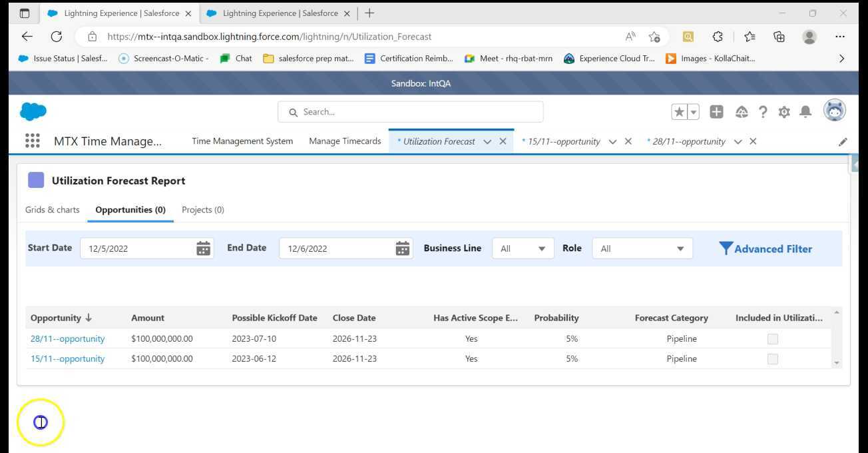Open the user profile avatar
Screen dimensions: 868x453
click(x=834, y=111)
